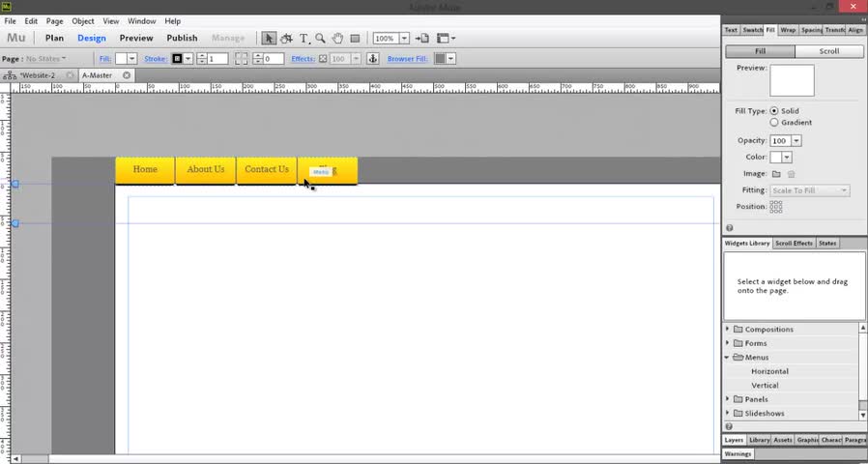Screen dimensions: 868x464
Task: Open the Browser Fill dropdown
Action: click(451, 59)
